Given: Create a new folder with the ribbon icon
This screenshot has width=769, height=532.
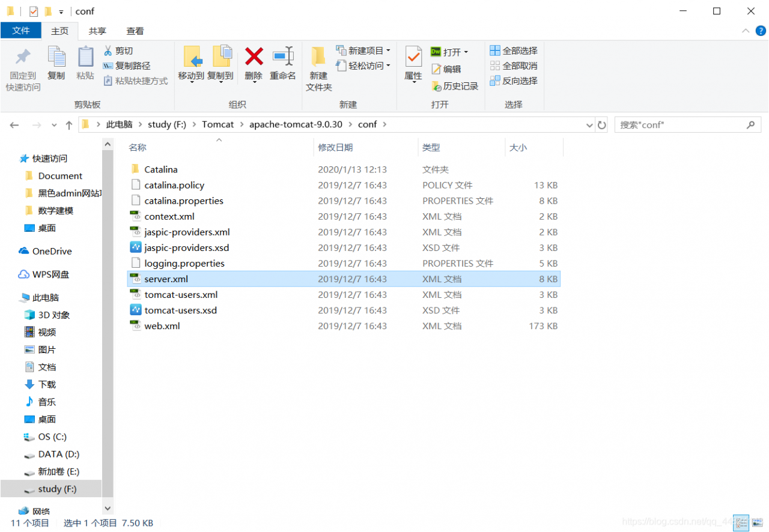Looking at the screenshot, I should tap(318, 67).
